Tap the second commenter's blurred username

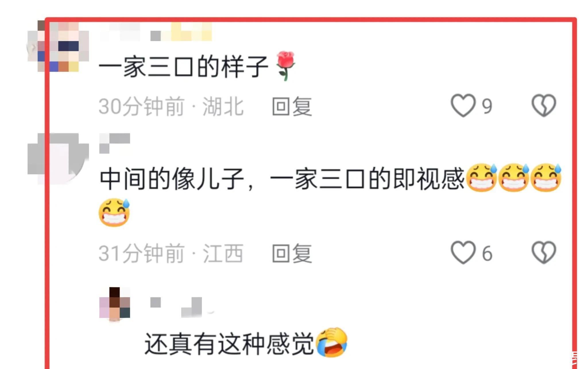115,143
